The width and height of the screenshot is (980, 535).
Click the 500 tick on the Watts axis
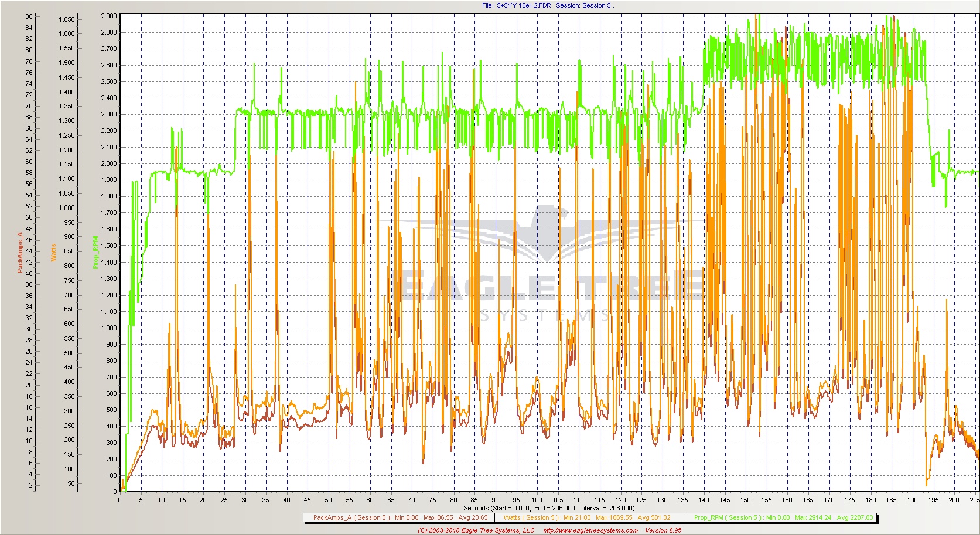click(x=70, y=353)
